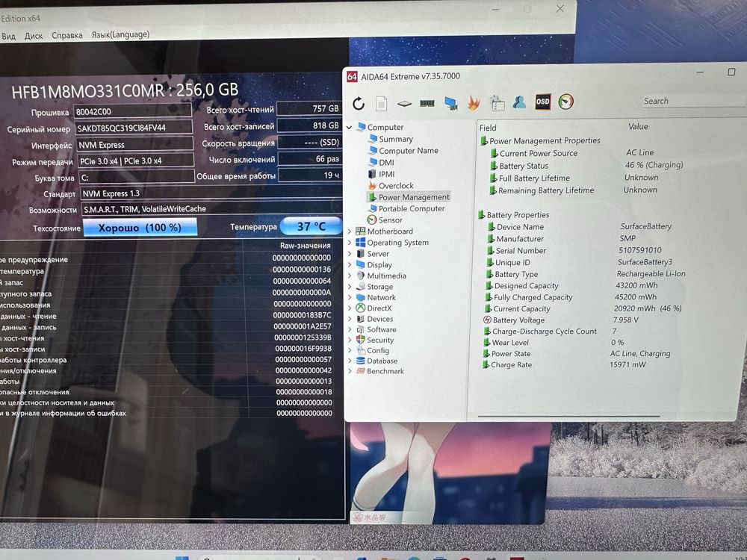Open the Язык(Language) menu
The width and height of the screenshot is (747, 560).
(120, 34)
